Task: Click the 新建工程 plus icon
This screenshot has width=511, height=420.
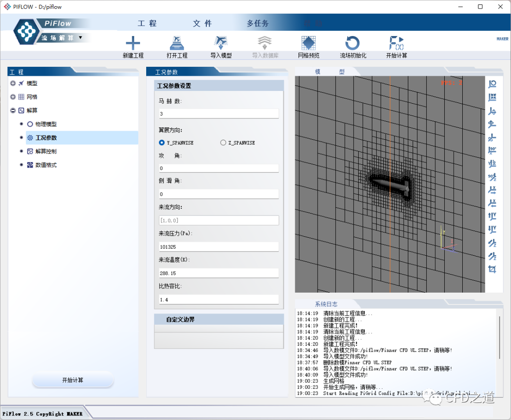Action: [133, 43]
